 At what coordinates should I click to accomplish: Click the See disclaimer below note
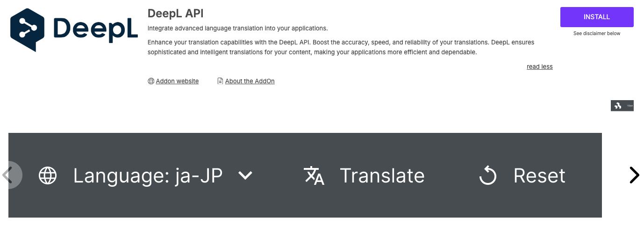597,34
